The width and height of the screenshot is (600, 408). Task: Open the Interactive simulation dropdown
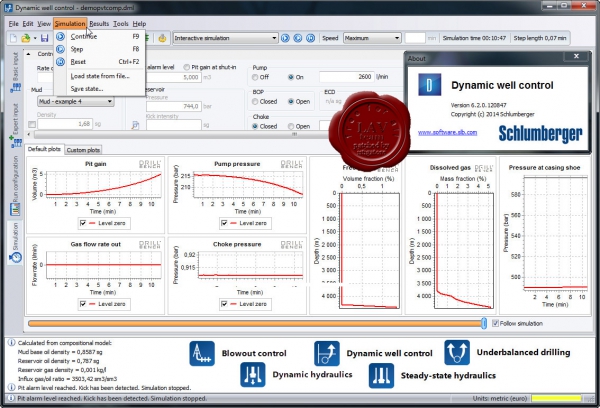(225, 38)
